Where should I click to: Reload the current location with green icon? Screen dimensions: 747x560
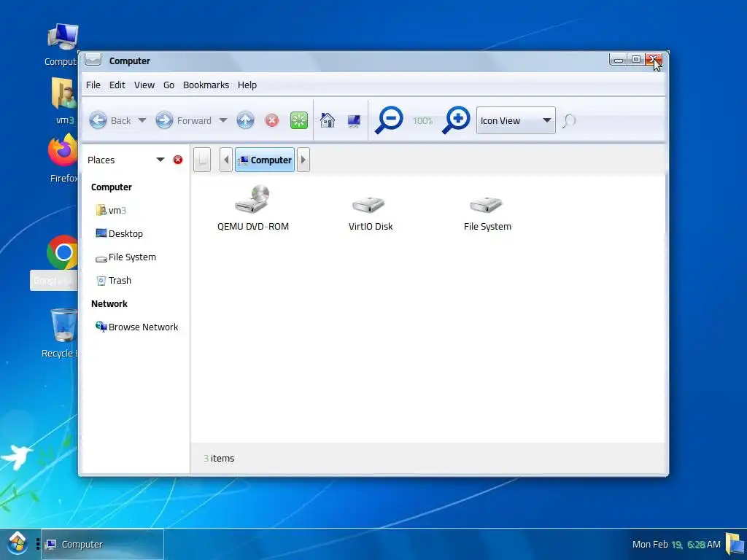coord(299,120)
